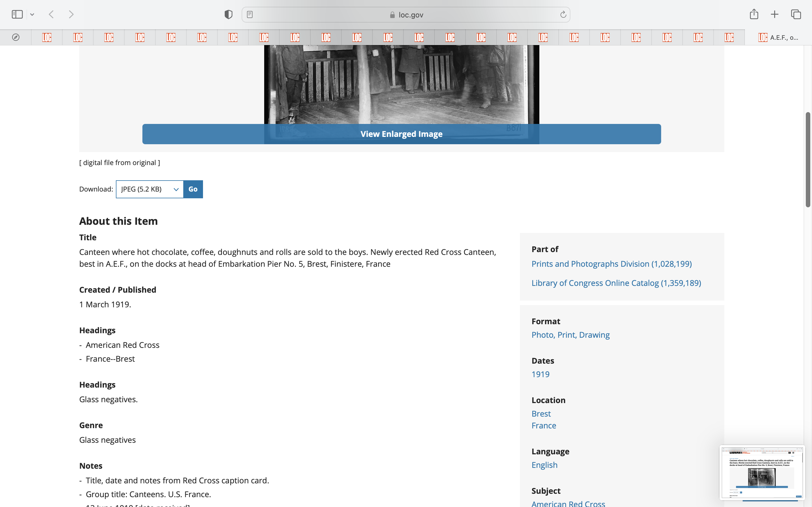Show tab overview icon
Screen dimensions: 812x507
[x=796, y=14]
